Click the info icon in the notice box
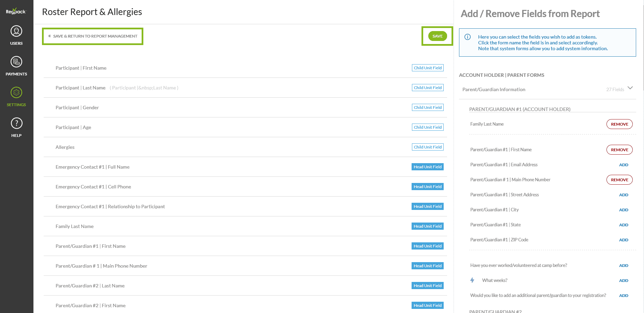This screenshot has height=313, width=644. [x=468, y=37]
